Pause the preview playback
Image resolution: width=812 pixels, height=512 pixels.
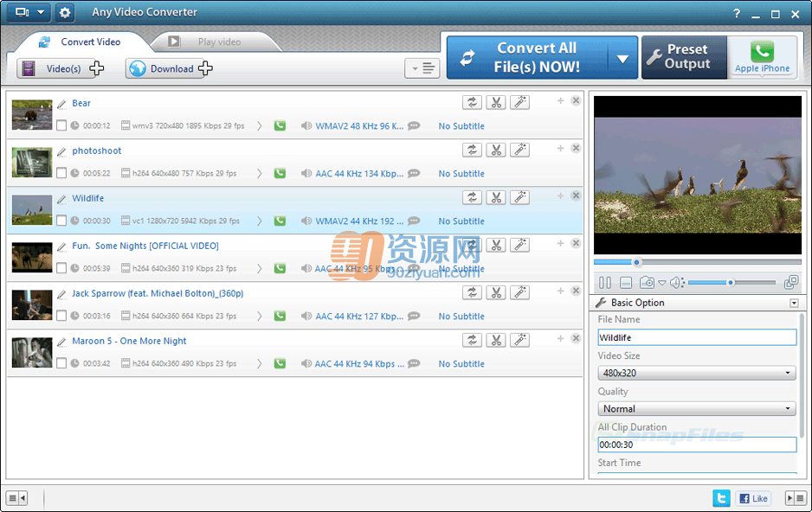tap(604, 283)
